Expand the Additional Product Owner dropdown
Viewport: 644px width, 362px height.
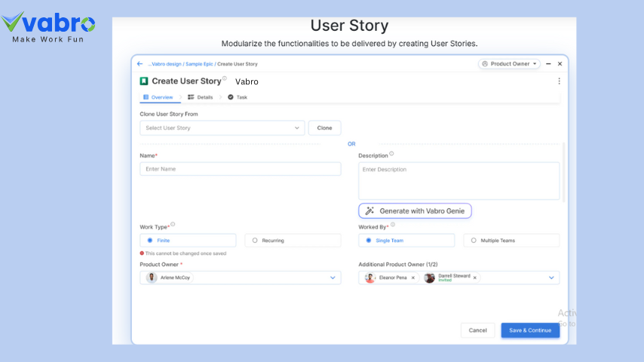click(x=551, y=278)
